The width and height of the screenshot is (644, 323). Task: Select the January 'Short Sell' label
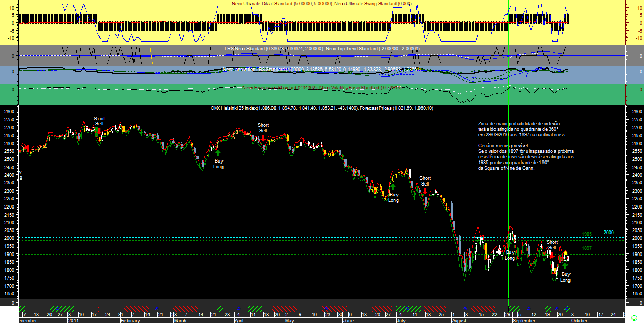pos(99,121)
